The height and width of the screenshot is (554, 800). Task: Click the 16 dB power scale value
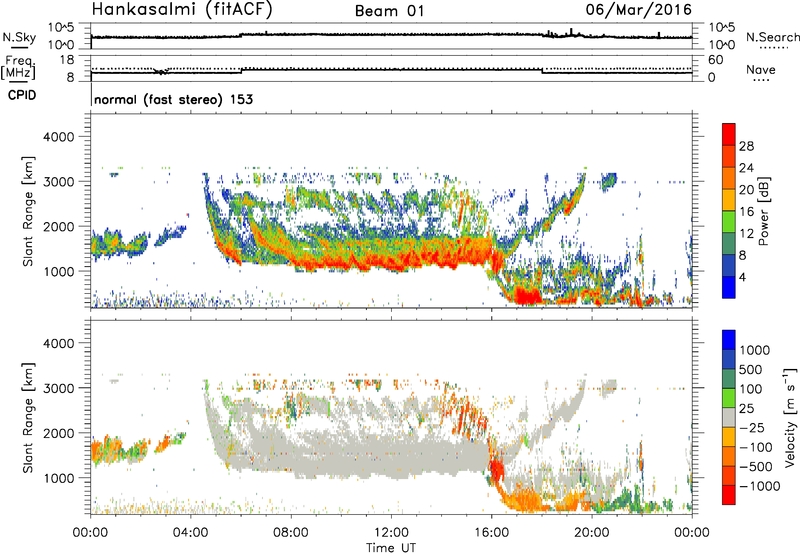click(x=746, y=212)
